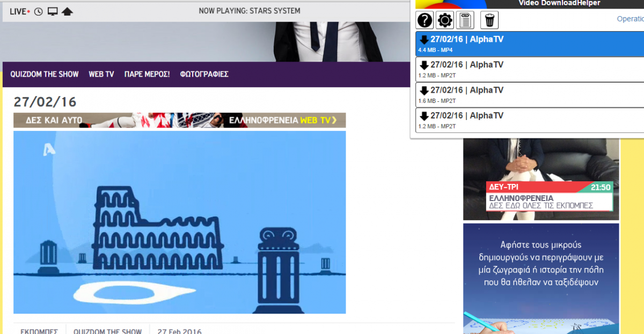Open the WEB TV menu item

[x=101, y=75]
